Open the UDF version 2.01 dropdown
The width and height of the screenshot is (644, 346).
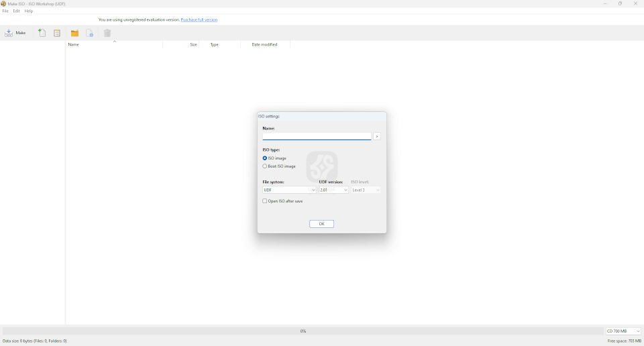click(334, 190)
